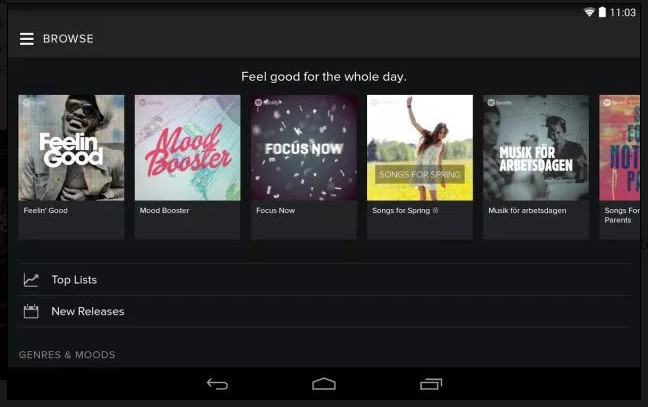Tap the Android back button
The height and width of the screenshot is (407, 648).
217,384
